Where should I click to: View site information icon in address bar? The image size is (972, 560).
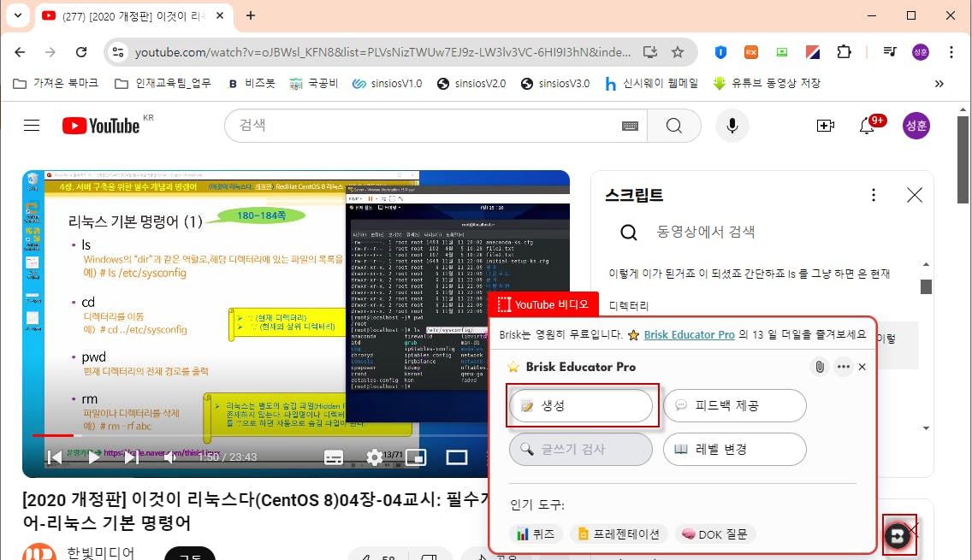[118, 52]
